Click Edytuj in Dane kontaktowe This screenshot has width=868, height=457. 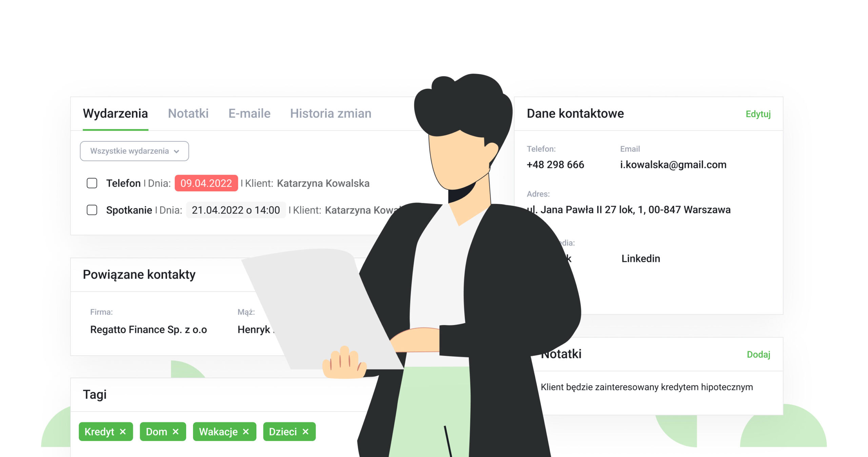point(758,114)
